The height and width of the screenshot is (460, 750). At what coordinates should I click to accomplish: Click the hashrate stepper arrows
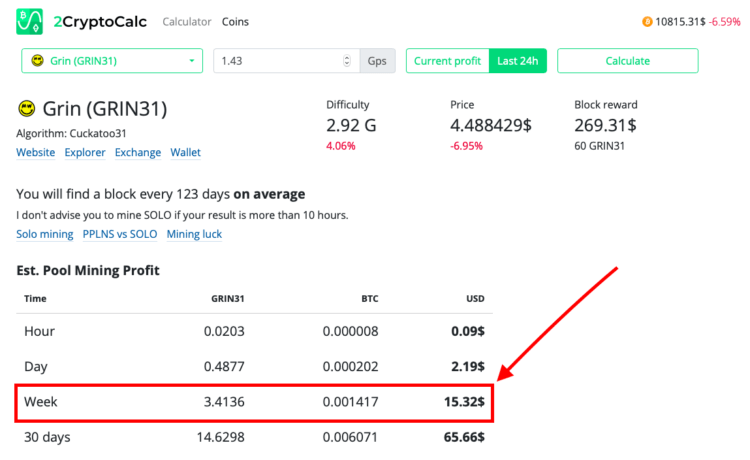point(347,61)
